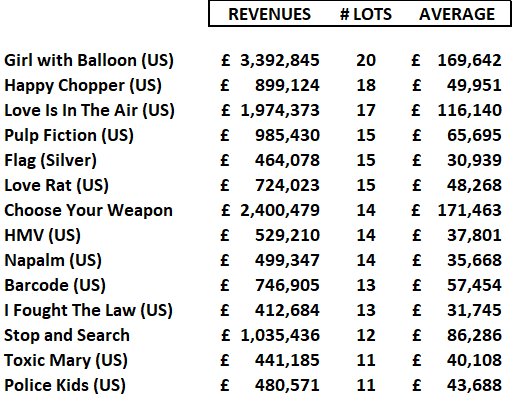Click Love Is In The Air (US) cell

coord(89,111)
